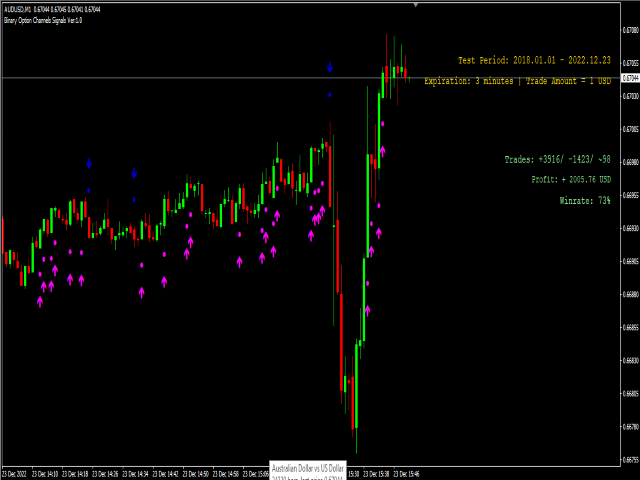The height and width of the screenshot is (480, 640).
Task: Click the 0.66930 price scale label
Action: click(x=630, y=228)
